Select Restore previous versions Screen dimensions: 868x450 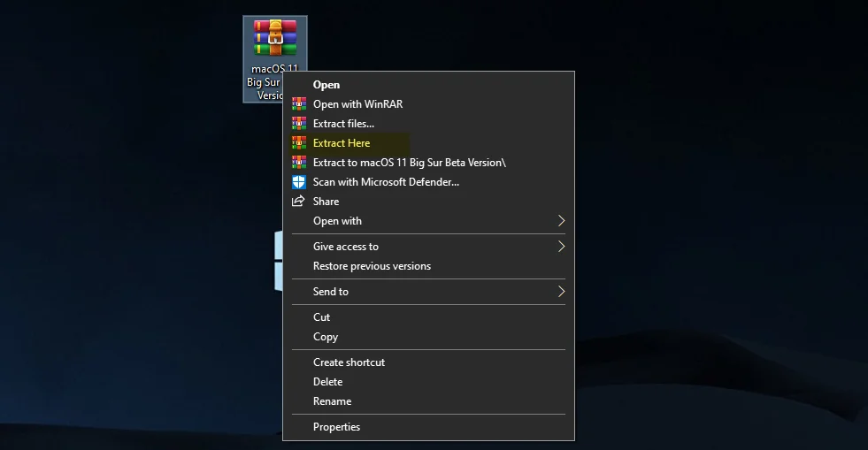pyautogui.click(x=428, y=266)
